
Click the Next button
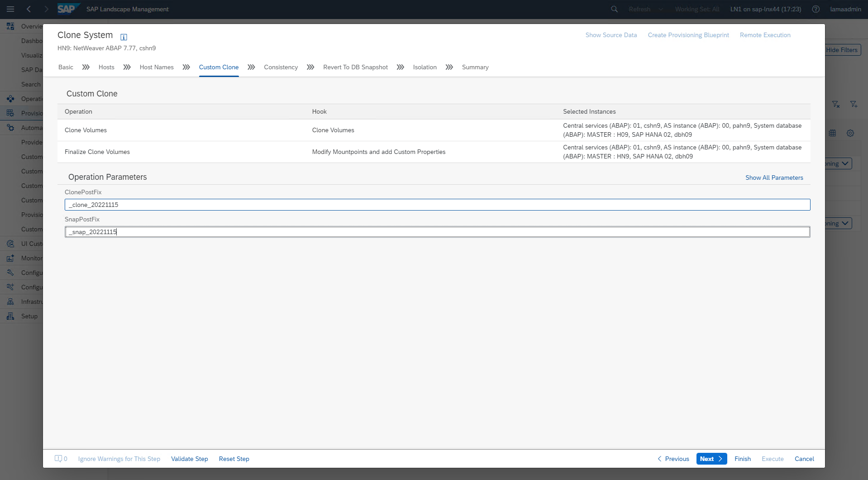(711, 459)
